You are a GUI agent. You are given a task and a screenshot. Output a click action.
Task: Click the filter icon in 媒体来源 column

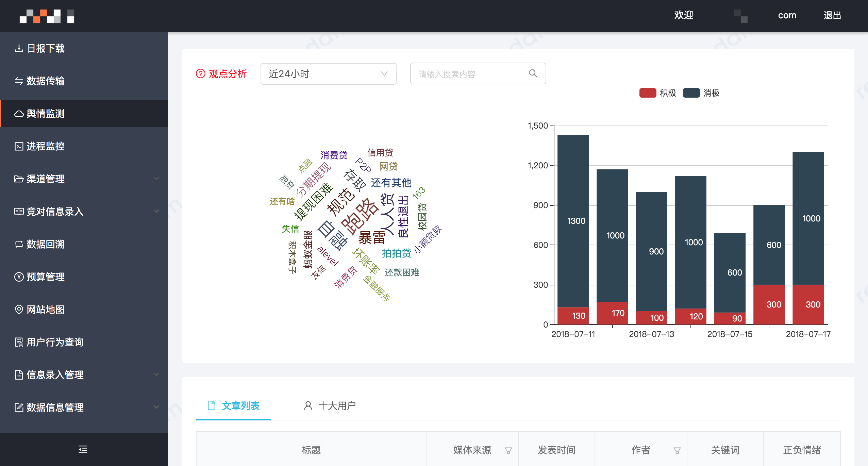pyautogui.click(x=508, y=451)
